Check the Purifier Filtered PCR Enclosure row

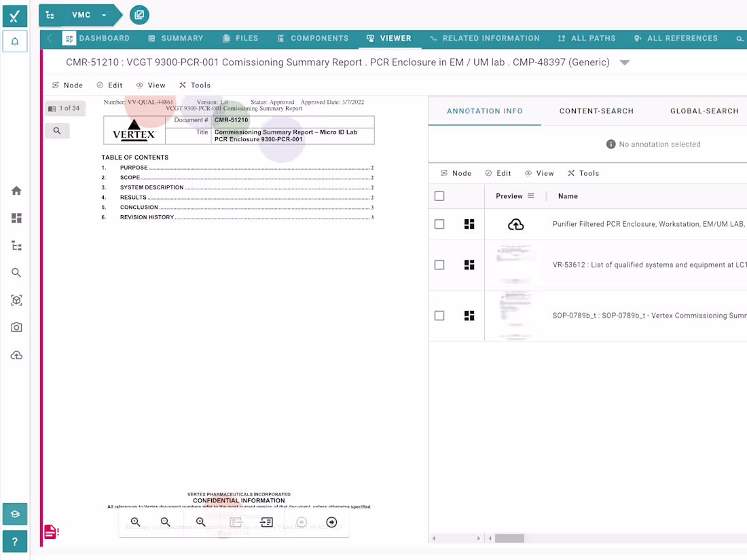[439, 224]
